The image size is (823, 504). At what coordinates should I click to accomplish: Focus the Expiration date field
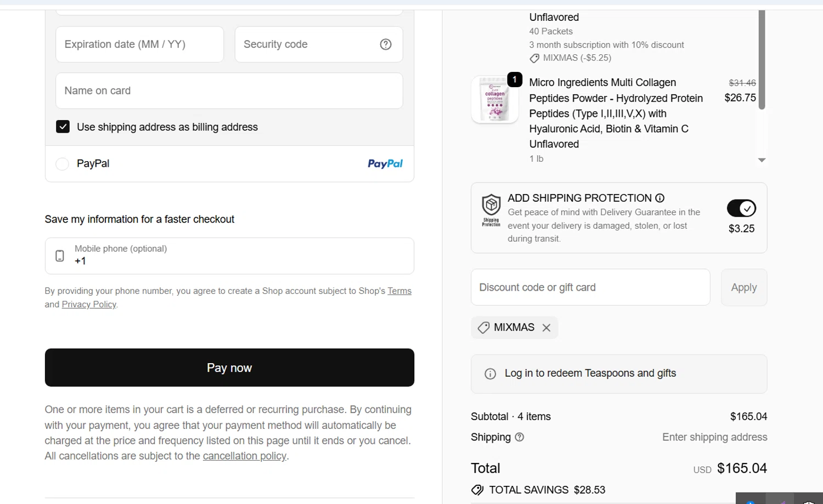point(139,44)
